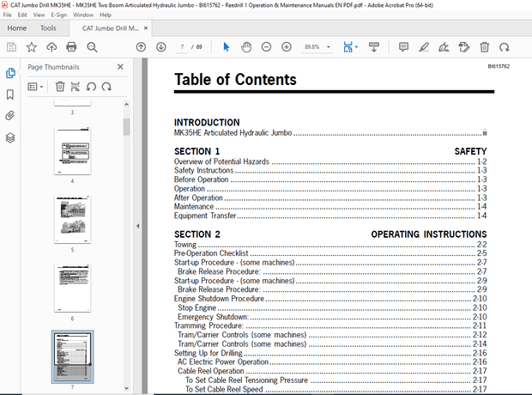This screenshot has height=395, width=532.
Task: Open the Layers panel icon
Action: pos(10,137)
